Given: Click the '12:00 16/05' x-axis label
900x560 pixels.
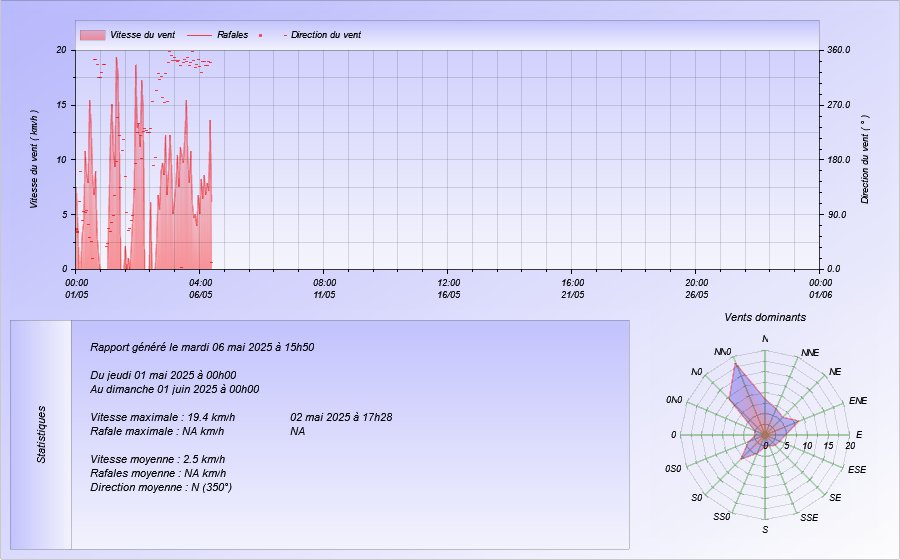Looking at the screenshot, I should pyautogui.click(x=448, y=289).
